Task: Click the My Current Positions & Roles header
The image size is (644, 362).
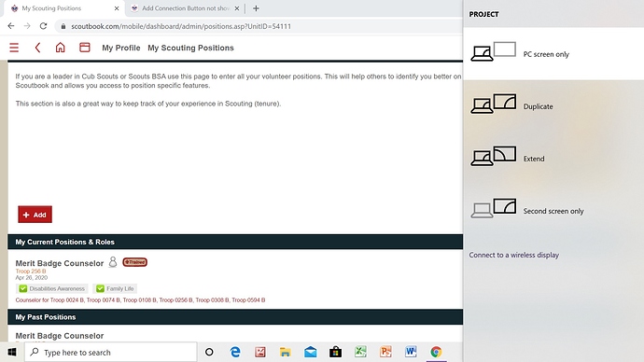Action: point(235,243)
